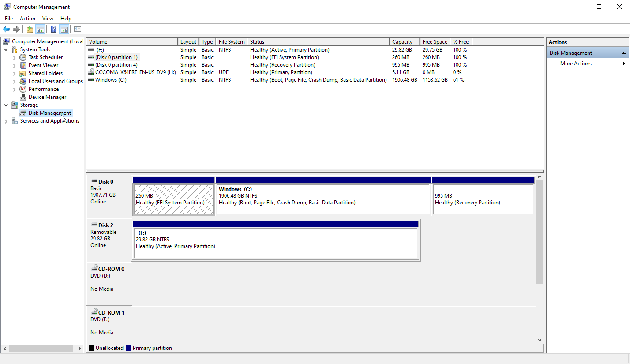
Task: Click the Disk 2 removable drive icon
Action: (x=94, y=225)
